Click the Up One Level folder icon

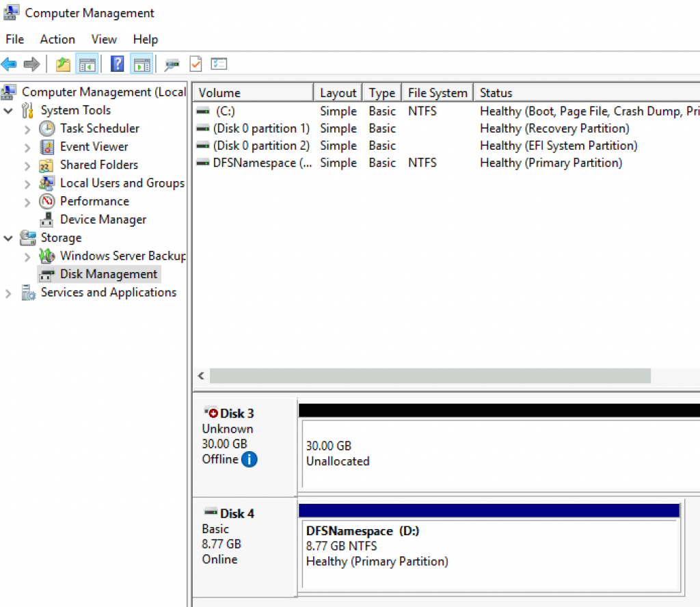(x=63, y=64)
